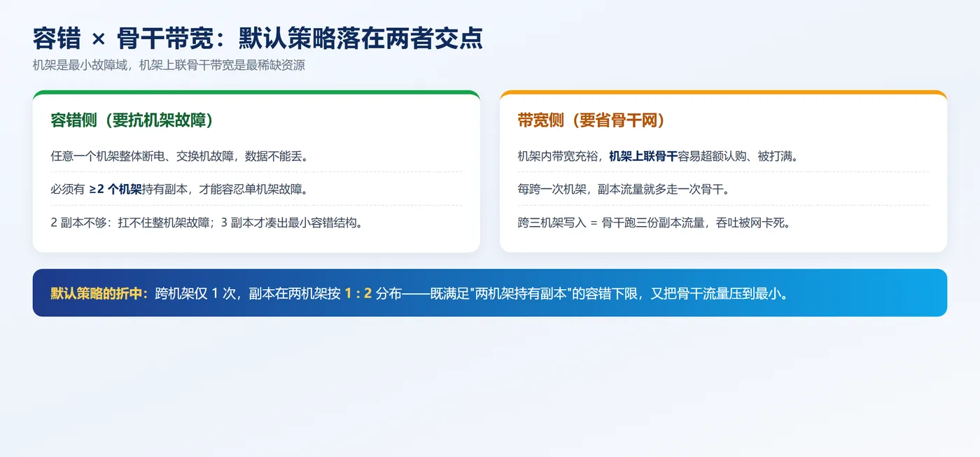Click the heading 带宽侧（要省骨干网）
This screenshot has width=980, height=457.
(591, 120)
